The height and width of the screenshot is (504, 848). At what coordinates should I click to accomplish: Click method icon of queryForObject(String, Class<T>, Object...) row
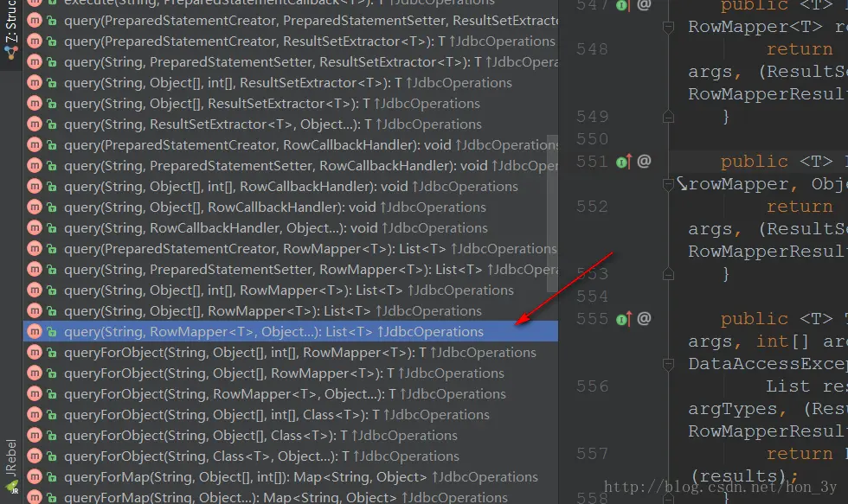coord(35,456)
